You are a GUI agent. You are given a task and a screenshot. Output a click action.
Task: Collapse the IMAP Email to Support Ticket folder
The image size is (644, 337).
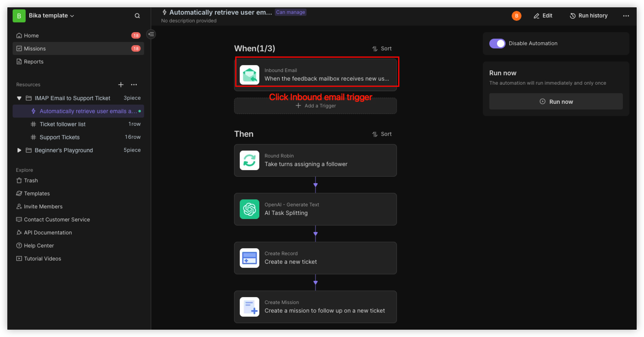point(19,98)
